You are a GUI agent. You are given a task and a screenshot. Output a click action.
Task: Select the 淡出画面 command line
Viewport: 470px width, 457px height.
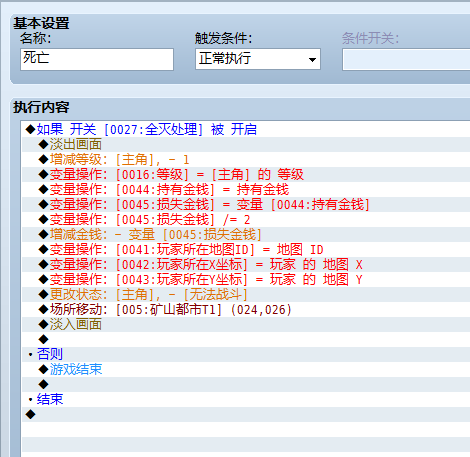coord(246,144)
